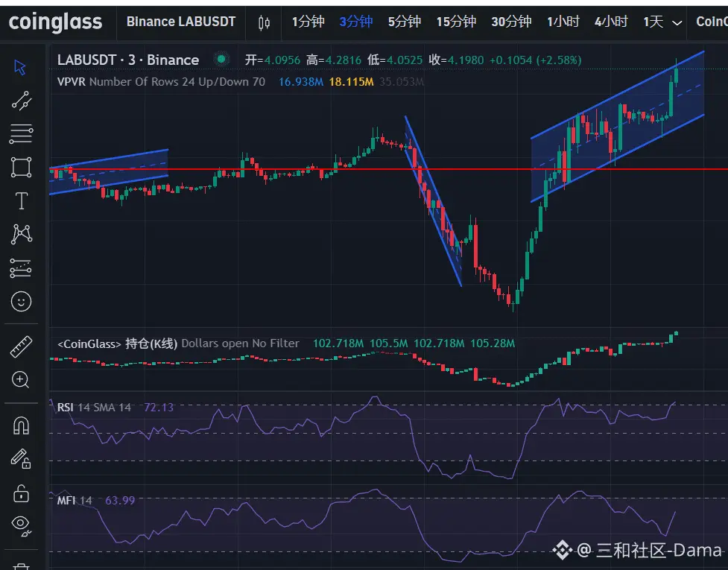Select the trend line drawing tool
This screenshot has width=728, height=570.
click(21, 101)
